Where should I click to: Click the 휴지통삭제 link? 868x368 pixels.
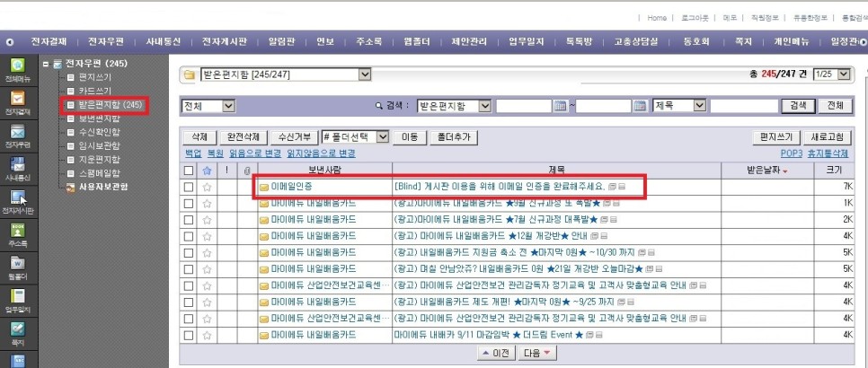pyautogui.click(x=828, y=153)
